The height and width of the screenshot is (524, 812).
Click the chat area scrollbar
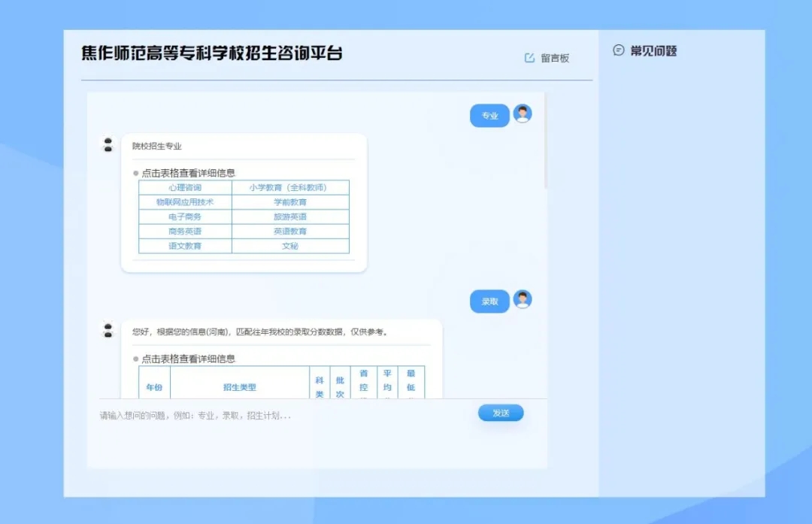coord(546,141)
